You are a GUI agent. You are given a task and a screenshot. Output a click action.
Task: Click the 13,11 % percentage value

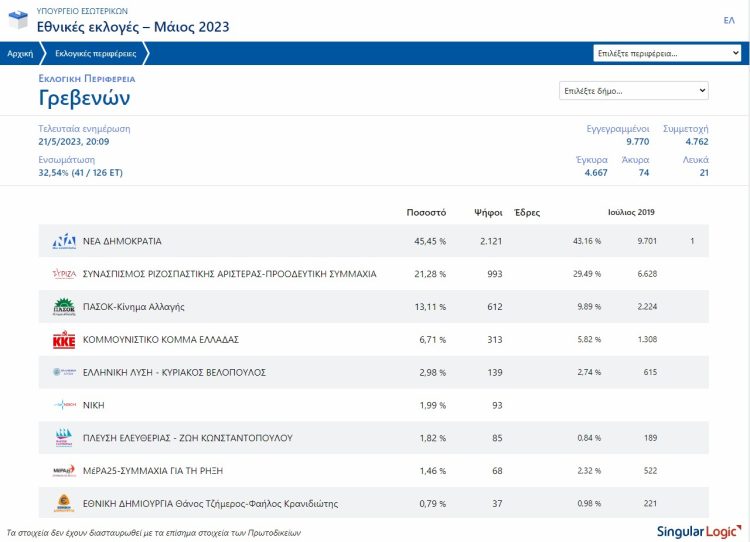(430, 307)
